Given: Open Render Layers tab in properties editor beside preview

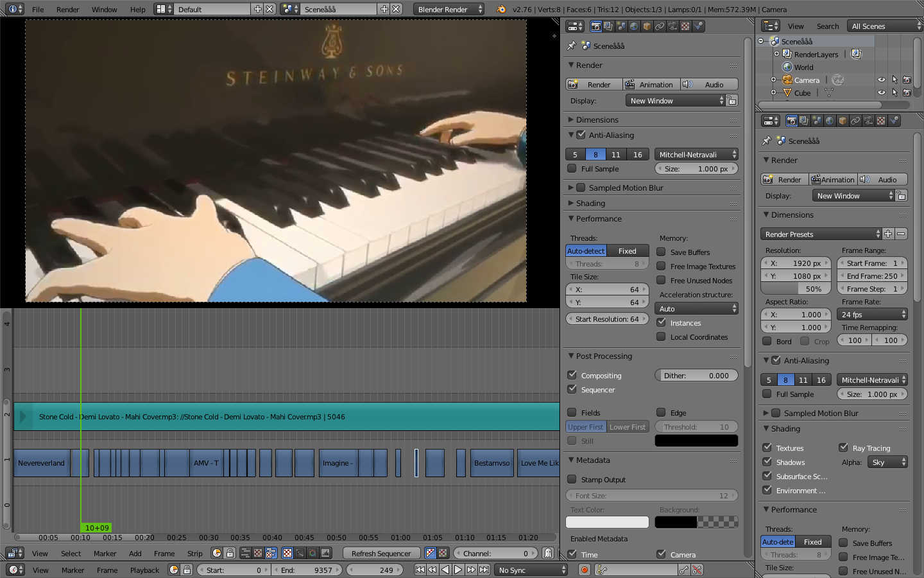Looking at the screenshot, I should coord(608,26).
